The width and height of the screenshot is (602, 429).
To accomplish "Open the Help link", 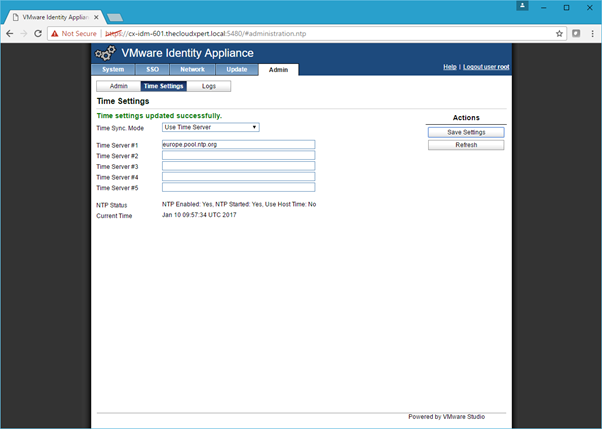I will click(x=450, y=67).
